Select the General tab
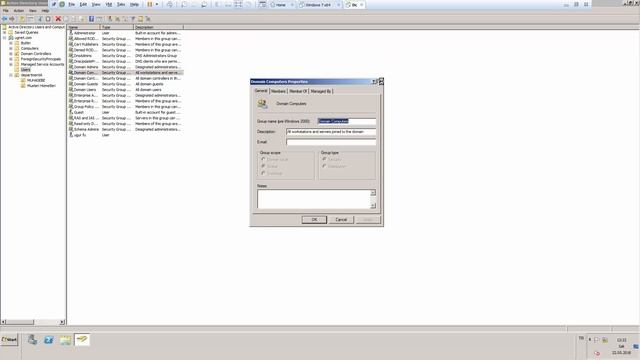The width and height of the screenshot is (640, 360). pyautogui.click(x=261, y=91)
